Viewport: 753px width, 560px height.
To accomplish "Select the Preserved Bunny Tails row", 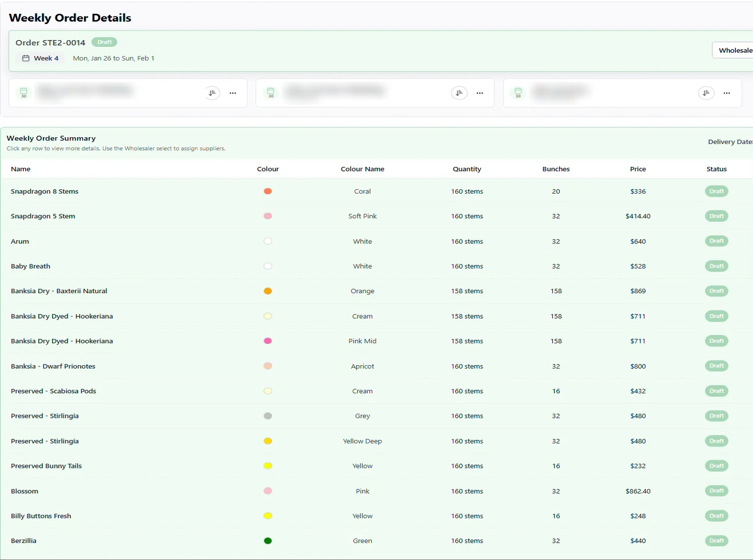I will pyautogui.click(x=377, y=466).
